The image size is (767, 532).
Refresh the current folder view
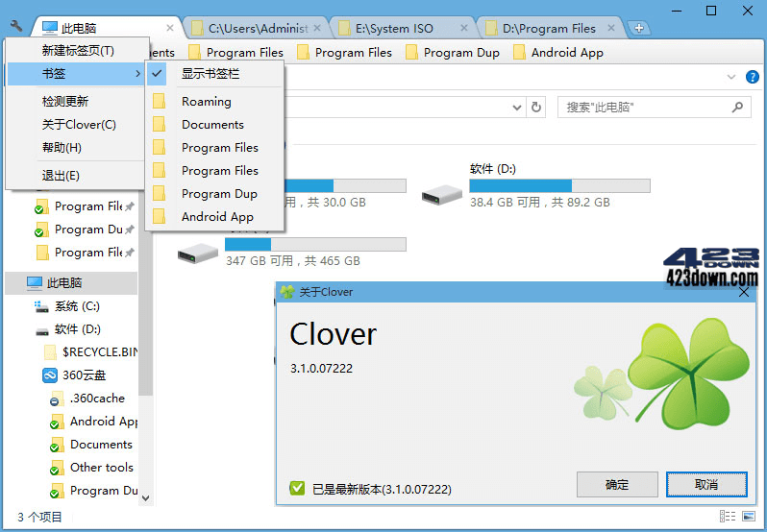click(x=536, y=108)
